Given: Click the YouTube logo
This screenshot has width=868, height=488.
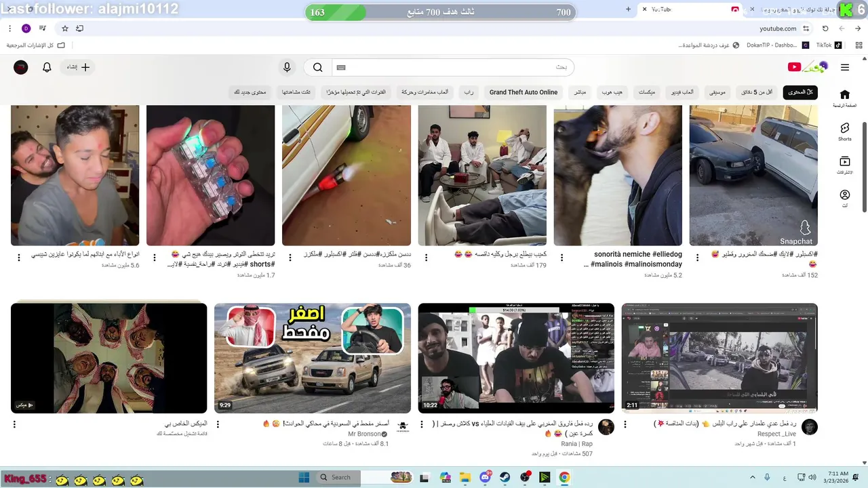Looking at the screenshot, I should (808, 66).
